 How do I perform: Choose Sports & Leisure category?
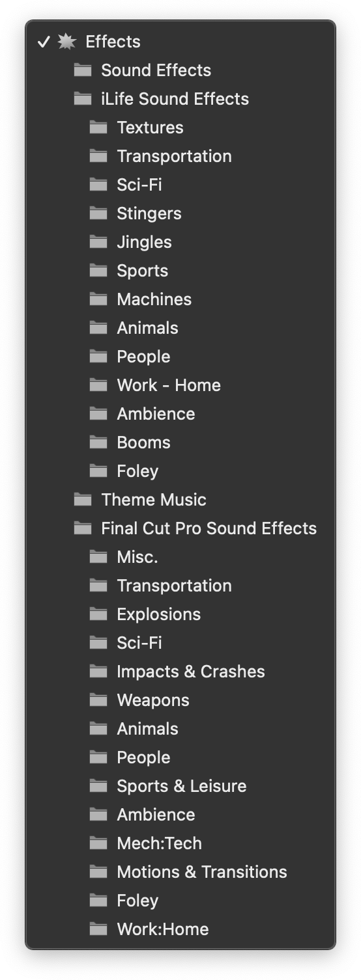pyautogui.click(x=180, y=786)
